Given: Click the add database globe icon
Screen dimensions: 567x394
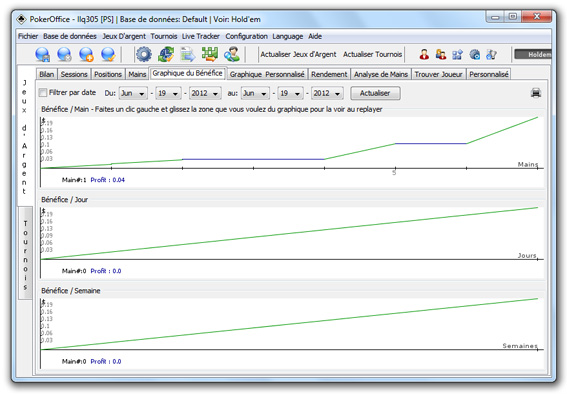Looking at the screenshot, I should [x=86, y=55].
